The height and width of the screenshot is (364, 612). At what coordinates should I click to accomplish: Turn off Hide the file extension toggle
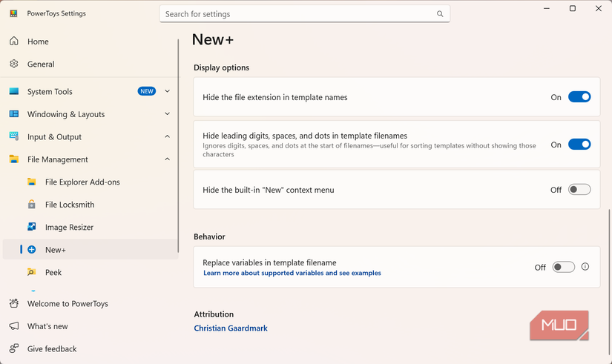579,97
